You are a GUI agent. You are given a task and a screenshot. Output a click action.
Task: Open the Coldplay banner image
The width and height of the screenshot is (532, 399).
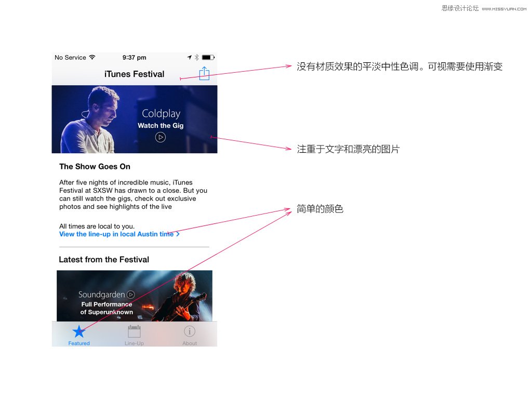coord(135,119)
